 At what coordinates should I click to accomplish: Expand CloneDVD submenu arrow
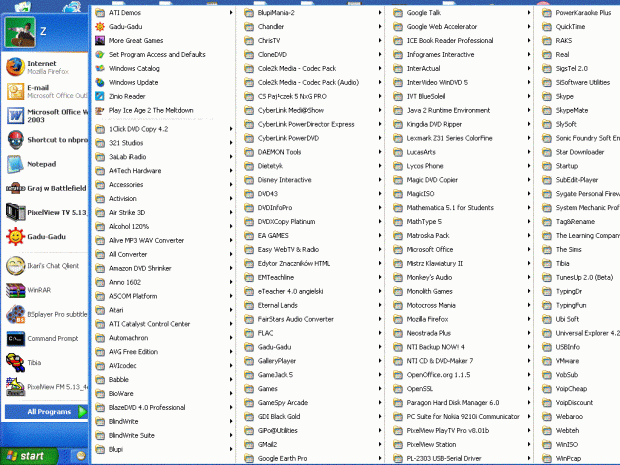click(380, 54)
